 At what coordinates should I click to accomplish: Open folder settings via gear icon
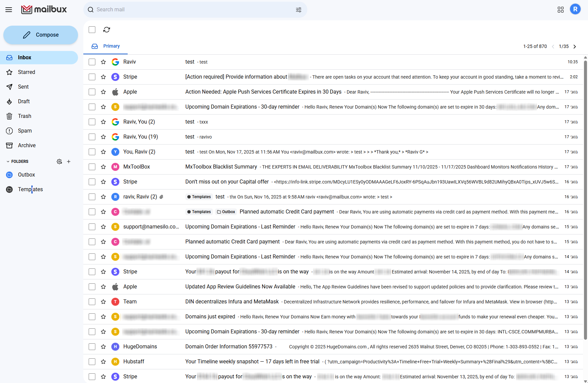click(x=59, y=161)
